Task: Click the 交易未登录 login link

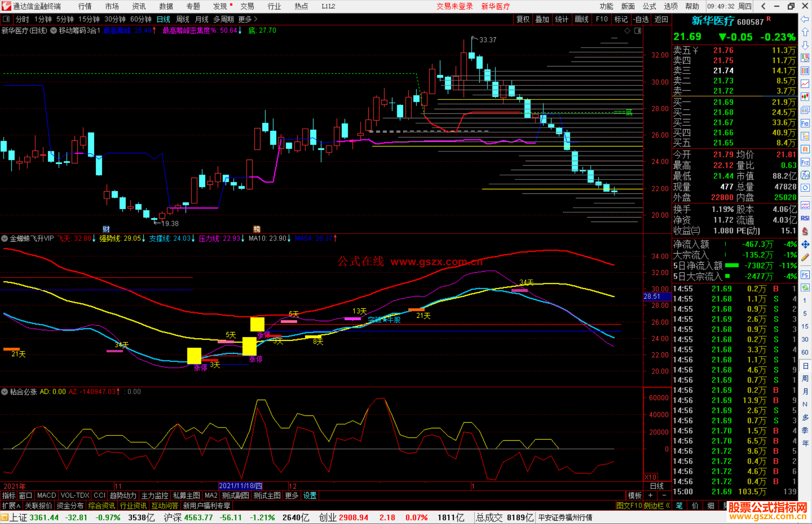Action: [x=454, y=6]
